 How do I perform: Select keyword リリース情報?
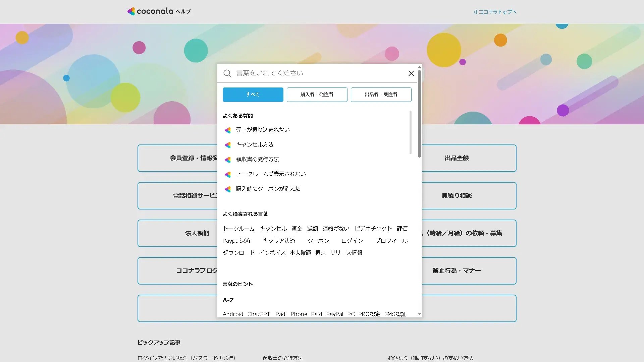pos(346,253)
